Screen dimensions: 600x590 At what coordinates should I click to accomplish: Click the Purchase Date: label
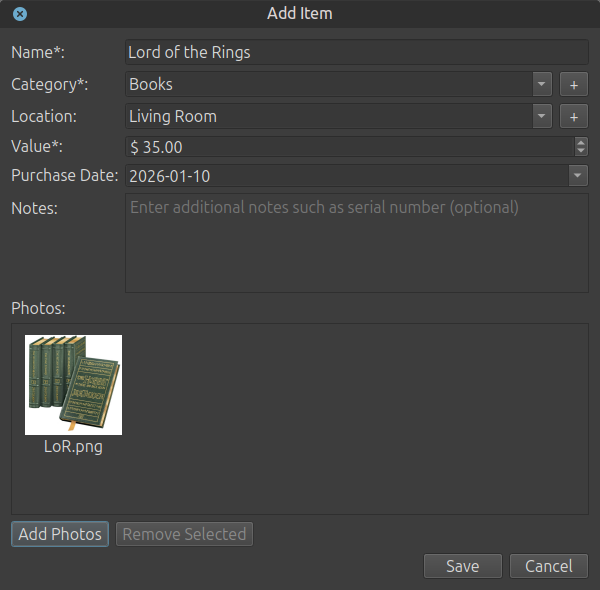65,175
